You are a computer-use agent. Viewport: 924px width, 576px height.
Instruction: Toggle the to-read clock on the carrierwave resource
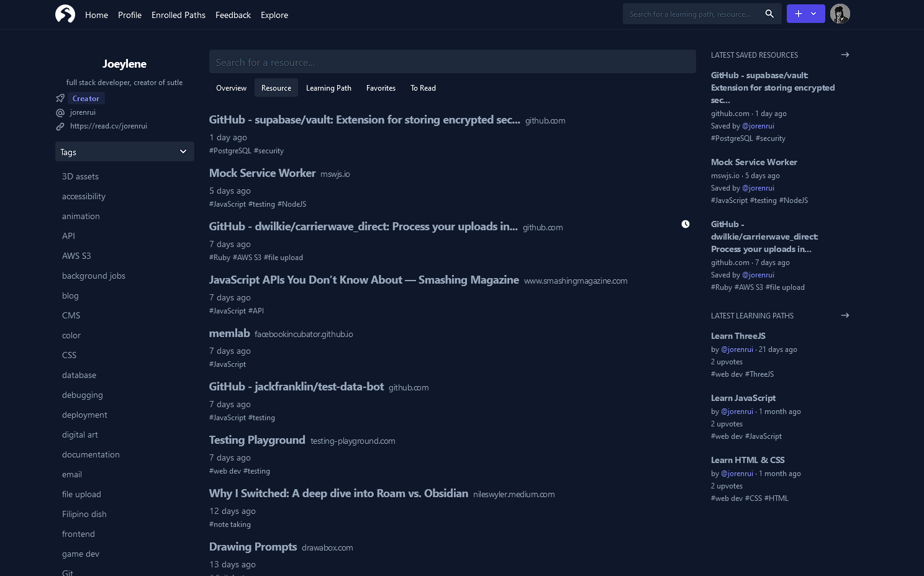[x=685, y=224]
